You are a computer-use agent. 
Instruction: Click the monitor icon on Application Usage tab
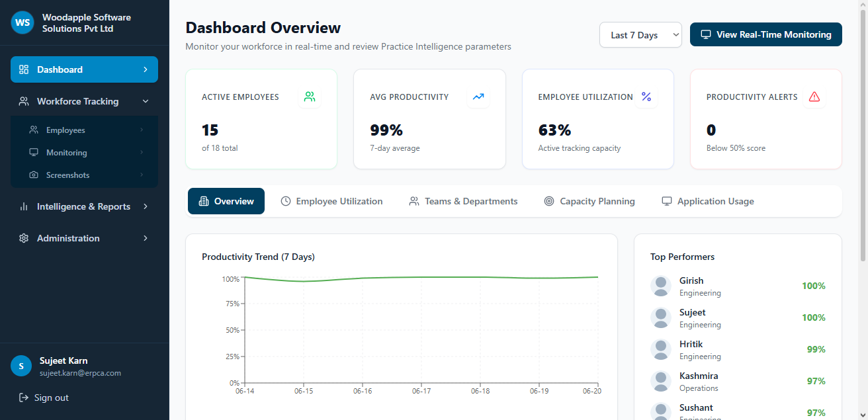point(667,201)
